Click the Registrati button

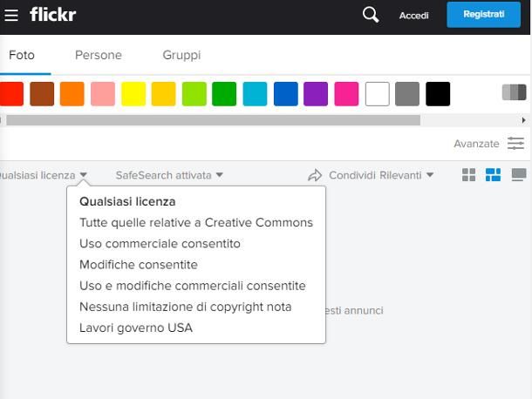pos(483,15)
